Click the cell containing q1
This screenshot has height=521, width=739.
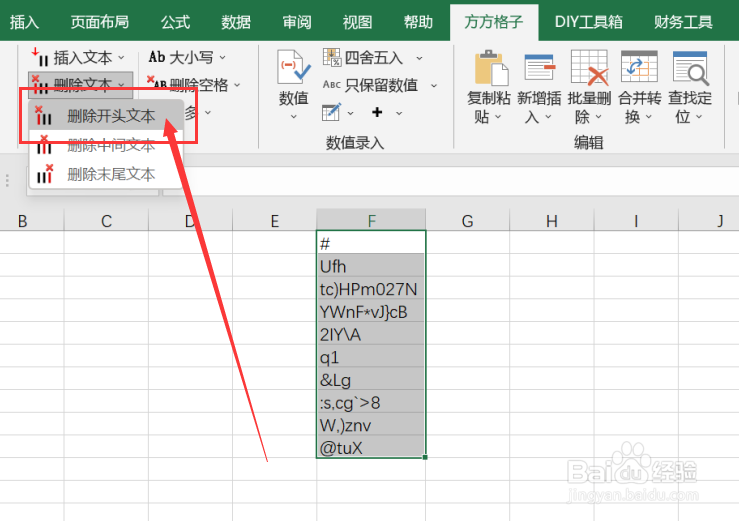point(371,356)
